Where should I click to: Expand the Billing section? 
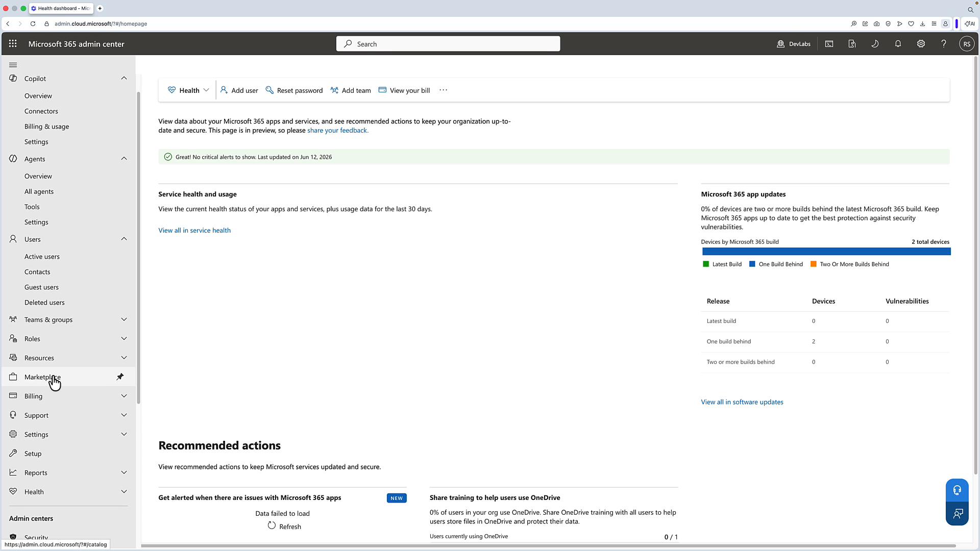click(x=124, y=396)
